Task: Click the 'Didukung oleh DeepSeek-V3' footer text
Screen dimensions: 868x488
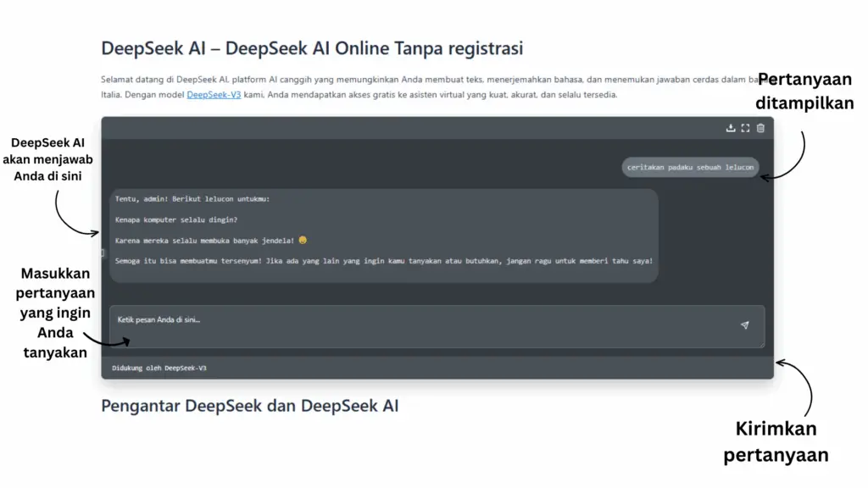Action: [x=159, y=368]
